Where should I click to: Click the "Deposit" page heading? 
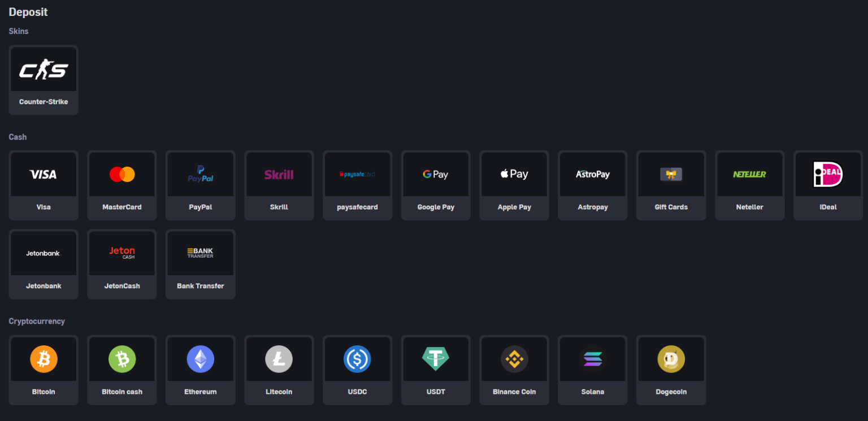(28, 12)
